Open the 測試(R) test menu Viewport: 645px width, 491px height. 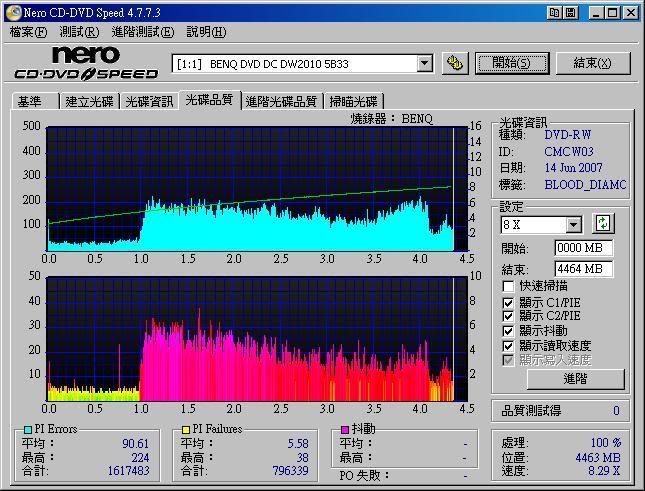tap(79, 32)
